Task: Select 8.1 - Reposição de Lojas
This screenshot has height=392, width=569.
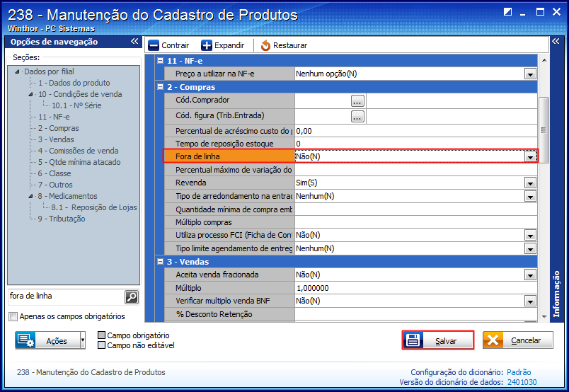Action: pyautogui.click(x=94, y=207)
